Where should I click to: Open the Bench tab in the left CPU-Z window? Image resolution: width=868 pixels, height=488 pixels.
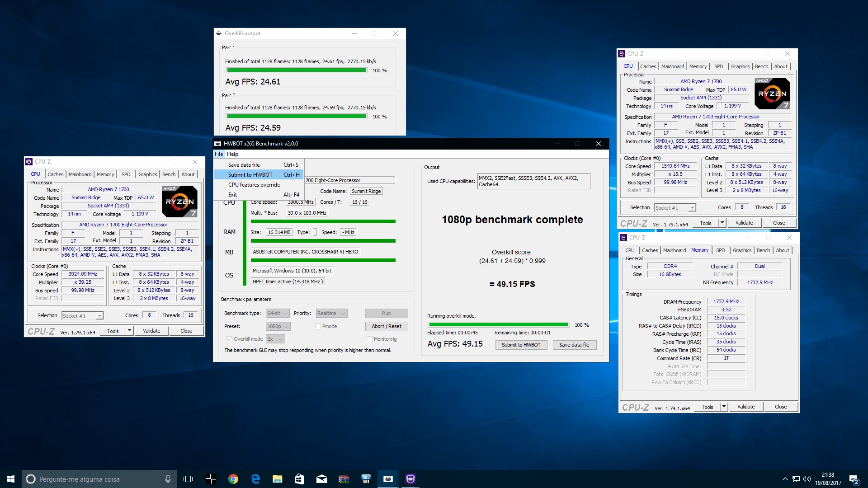(x=169, y=174)
